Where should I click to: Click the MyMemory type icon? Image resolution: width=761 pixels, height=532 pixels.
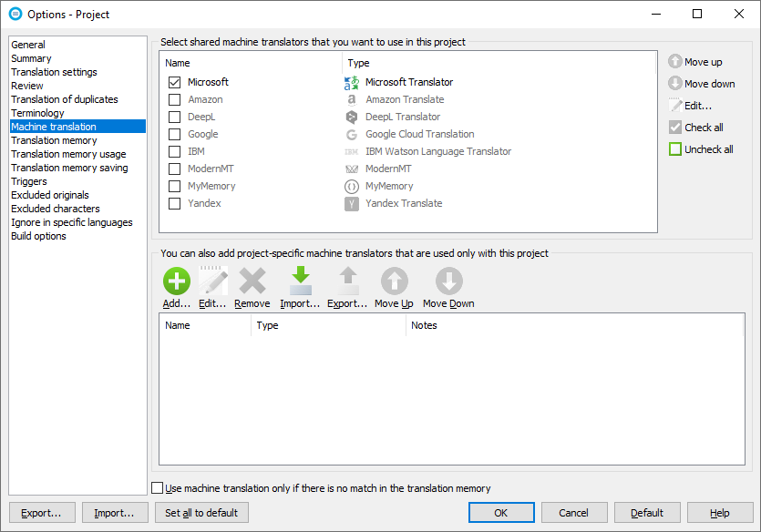tap(352, 186)
